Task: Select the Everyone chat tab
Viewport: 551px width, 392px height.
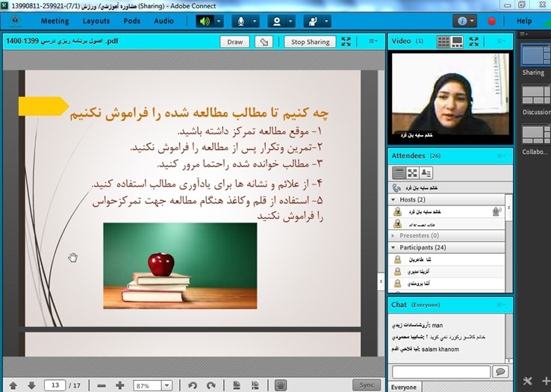Action: click(403, 387)
